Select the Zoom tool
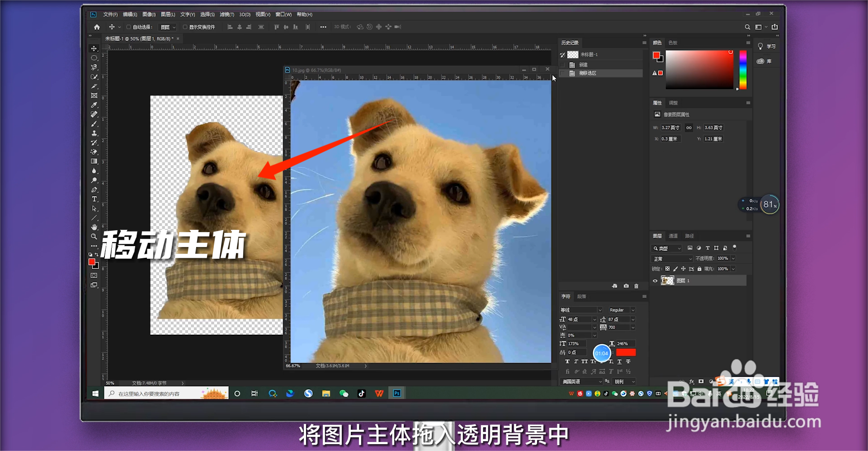The height and width of the screenshot is (451, 868). [94, 237]
